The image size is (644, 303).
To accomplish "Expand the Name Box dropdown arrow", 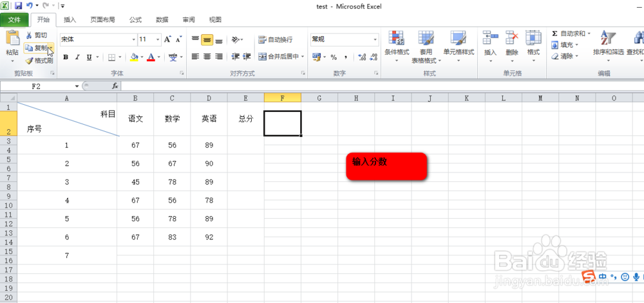I will (77, 86).
